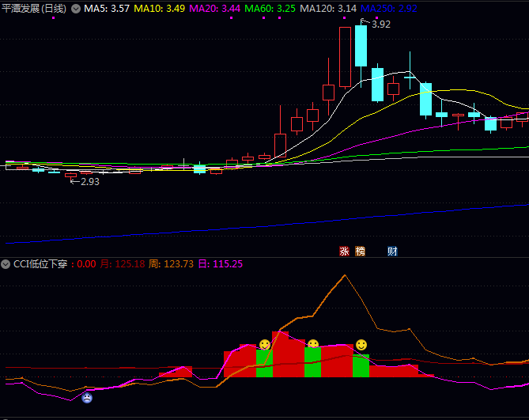This screenshot has height=420, width=529.
Task: Open the MA indicator dropdown arrow
Action: 76,9
